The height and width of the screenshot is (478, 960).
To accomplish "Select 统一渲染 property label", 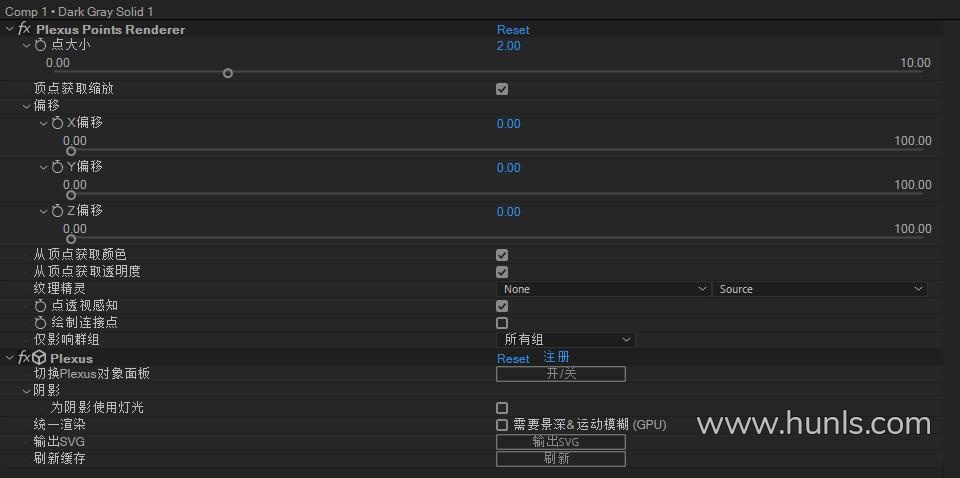I will point(59,424).
